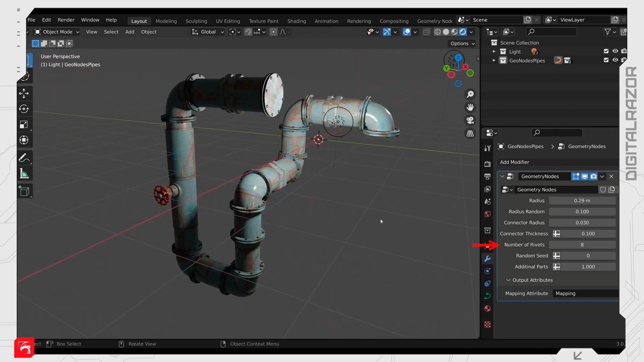644x362 pixels.
Task: Select the Move tool in the left toolbar
Action: [x=24, y=93]
